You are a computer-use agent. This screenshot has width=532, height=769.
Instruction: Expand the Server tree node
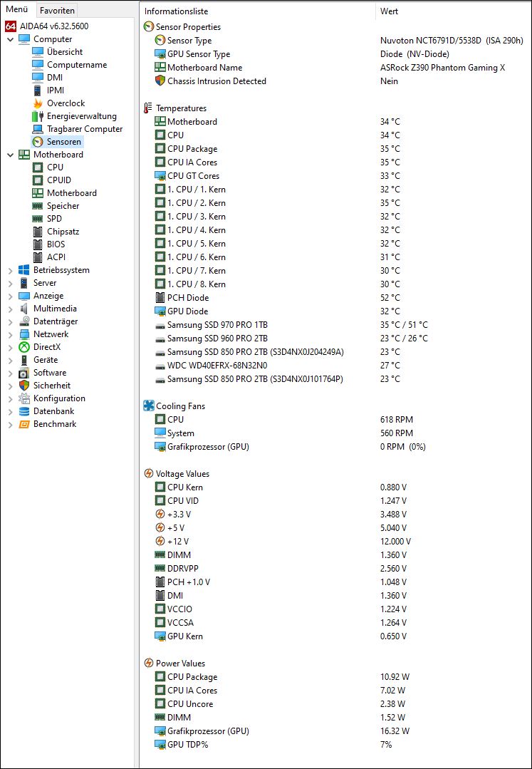coord(10,283)
